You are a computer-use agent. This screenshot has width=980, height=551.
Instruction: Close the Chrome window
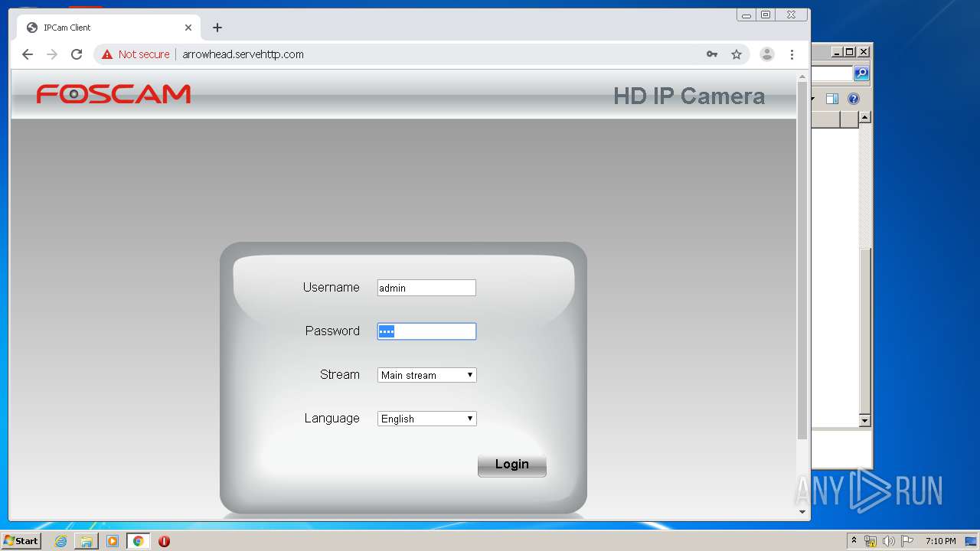(792, 15)
